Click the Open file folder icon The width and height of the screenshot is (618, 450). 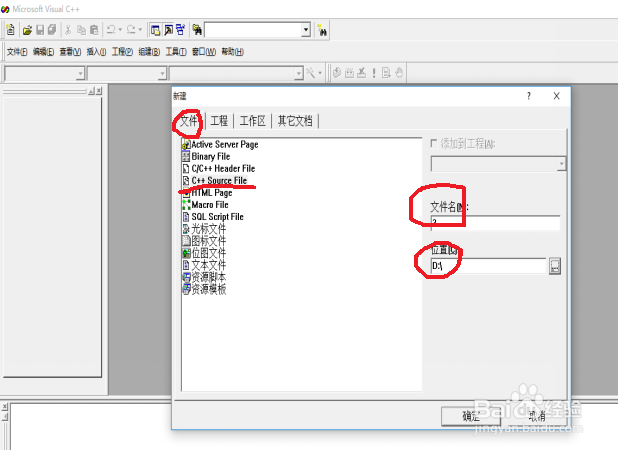tap(27, 30)
